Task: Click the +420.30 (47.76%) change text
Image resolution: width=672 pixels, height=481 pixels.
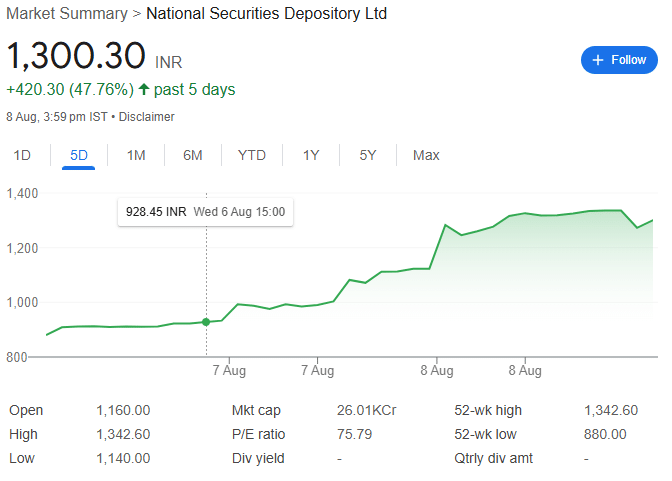Action: [x=70, y=90]
